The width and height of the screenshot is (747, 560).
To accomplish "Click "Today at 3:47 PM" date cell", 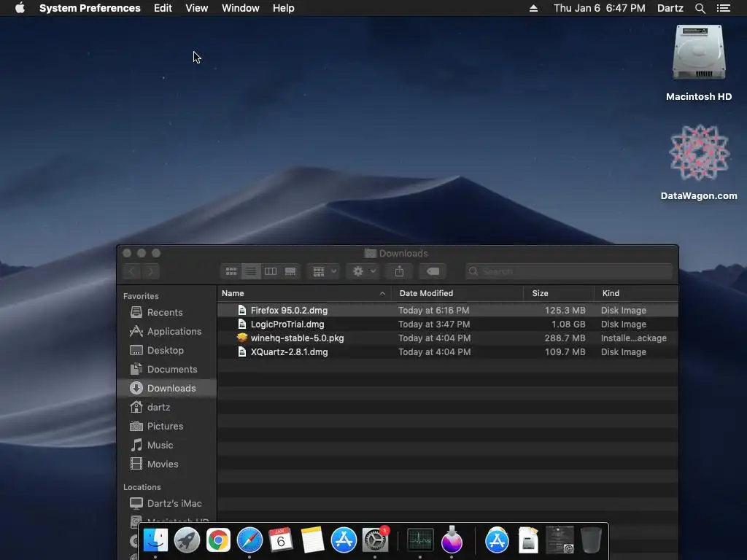I will pos(434,324).
